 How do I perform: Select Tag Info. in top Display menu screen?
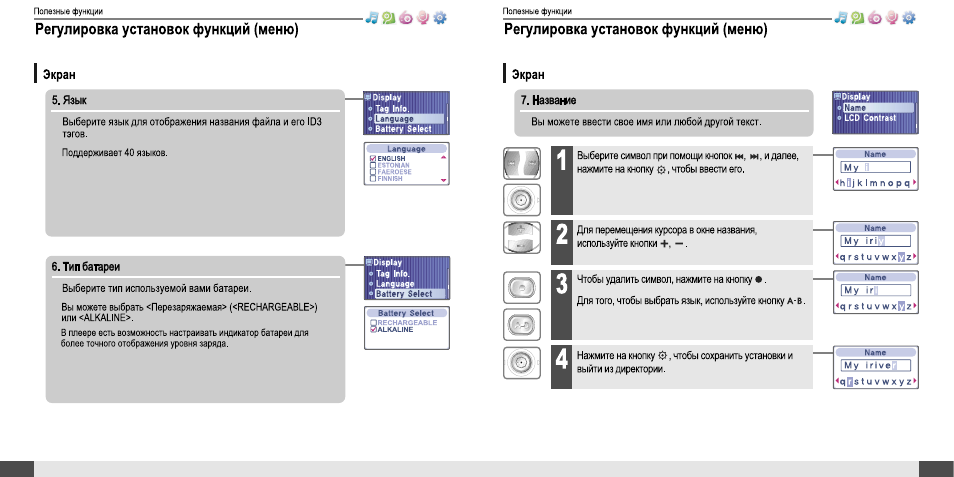[x=392, y=108]
